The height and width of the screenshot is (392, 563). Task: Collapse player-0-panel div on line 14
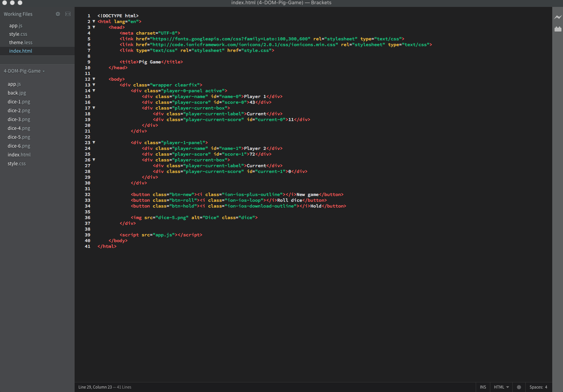click(94, 91)
